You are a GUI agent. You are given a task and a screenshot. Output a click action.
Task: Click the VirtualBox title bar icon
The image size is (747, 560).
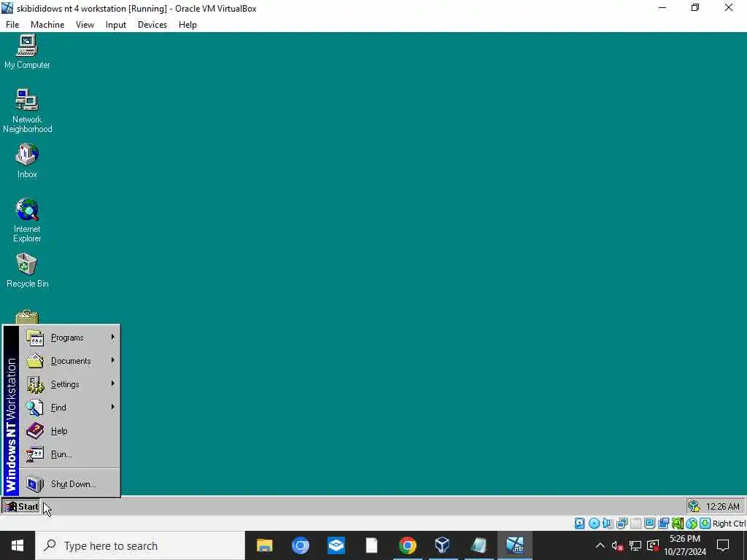tap(7, 8)
